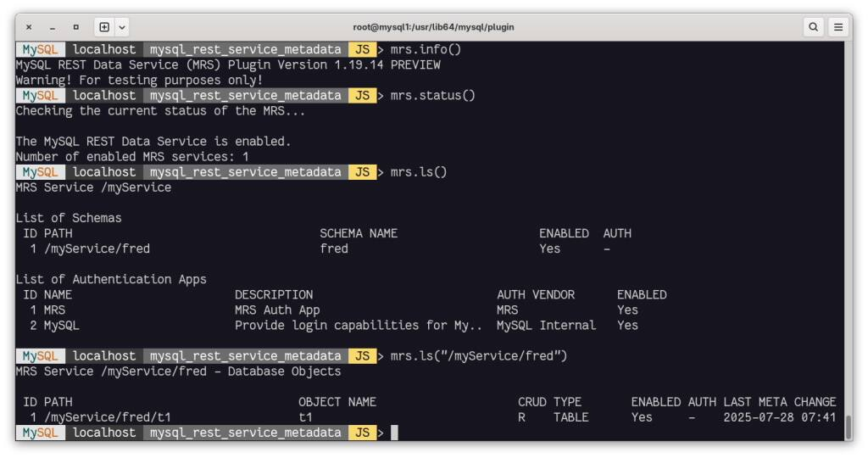
Task: Click the cursor at the last prompt
Action: click(394, 433)
